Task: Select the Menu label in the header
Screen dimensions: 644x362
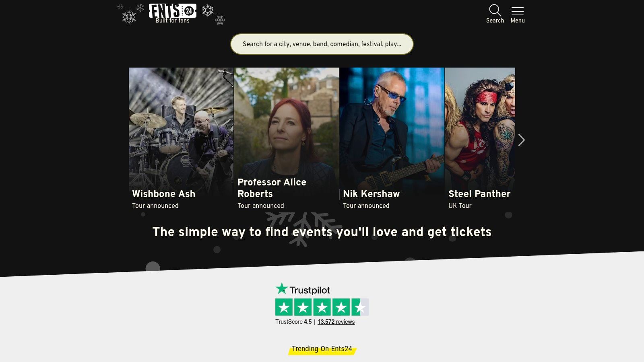Action: tap(518, 21)
